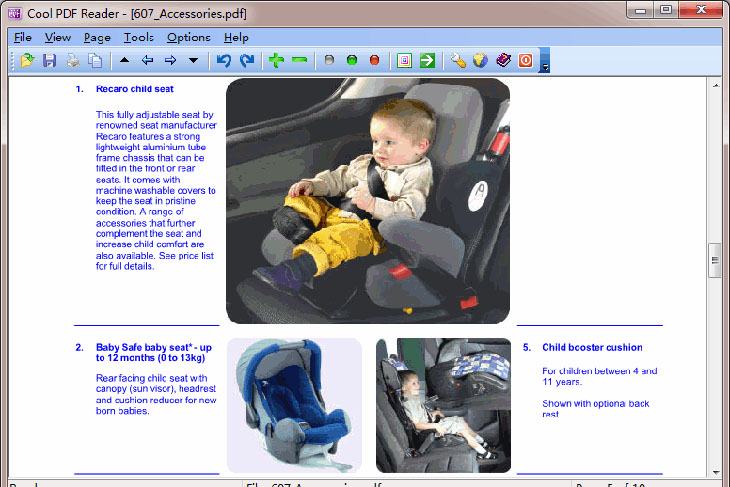The image size is (730, 487).
Task: Click the globe with lightbulb icon
Action: [x=480, y=61]
